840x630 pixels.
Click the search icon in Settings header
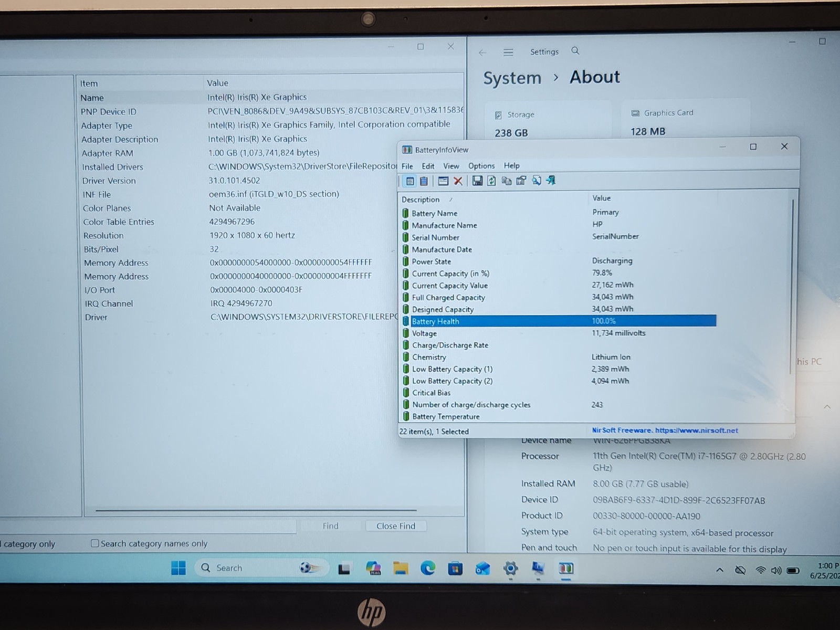[575, 51]
